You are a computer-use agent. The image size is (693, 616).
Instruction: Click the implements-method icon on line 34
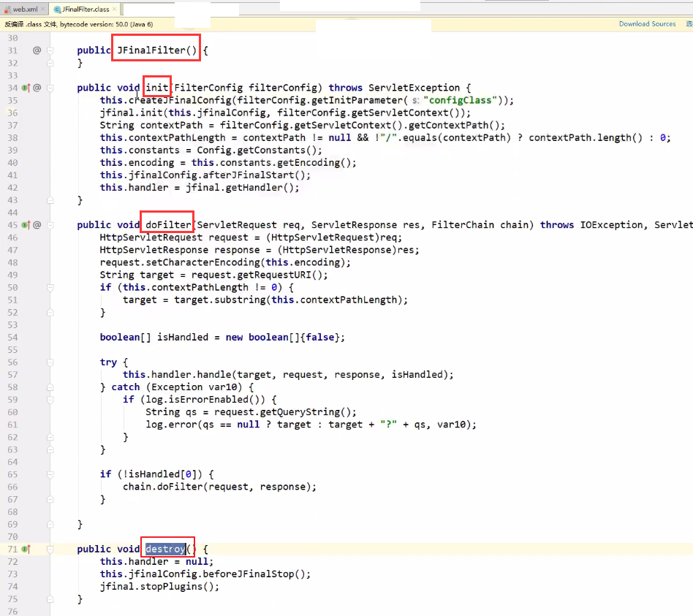click(x=26, y=88)
